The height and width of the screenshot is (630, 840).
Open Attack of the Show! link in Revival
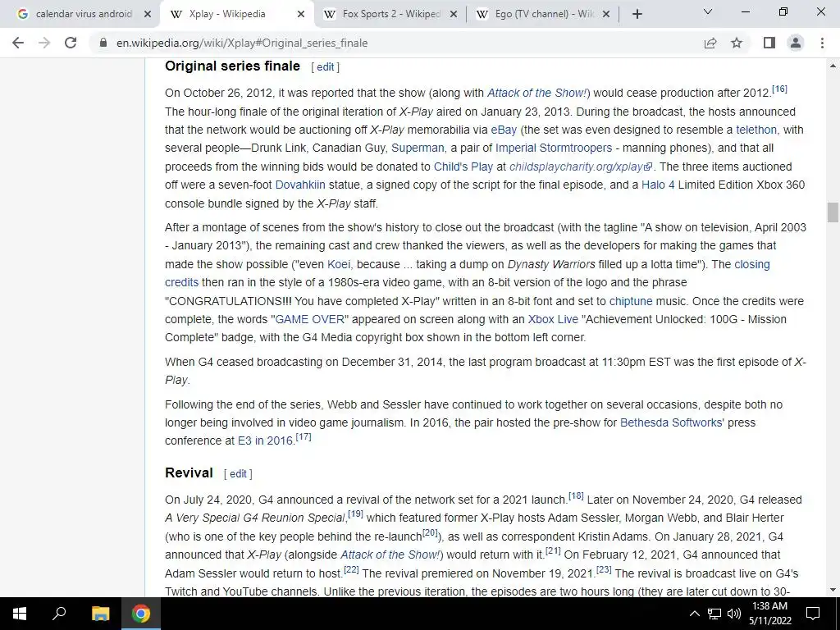(391, 555)
